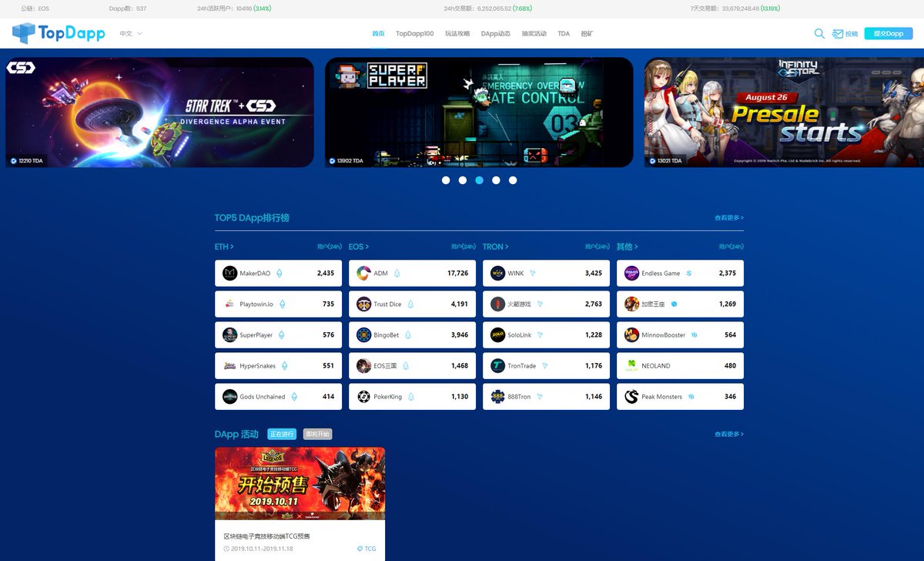Click the TCG tag on the activity card
The image size is (924, 561).
tap(367, 549)
